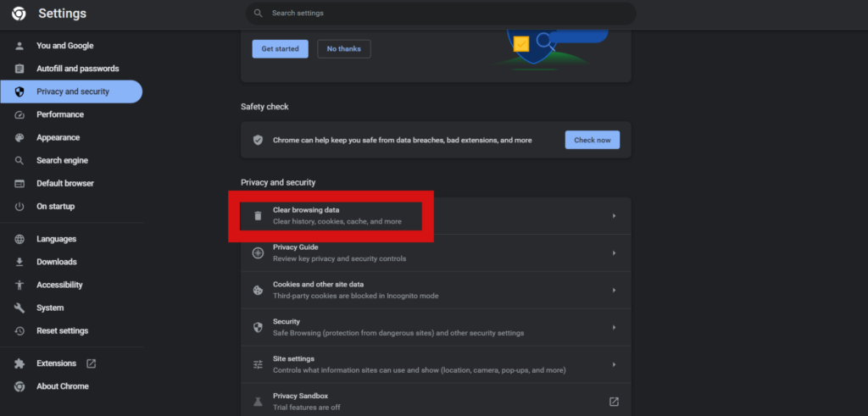Click the cookie icon beside Cookies and other site data
868x416 pixels.
click(x=258, y=290)
